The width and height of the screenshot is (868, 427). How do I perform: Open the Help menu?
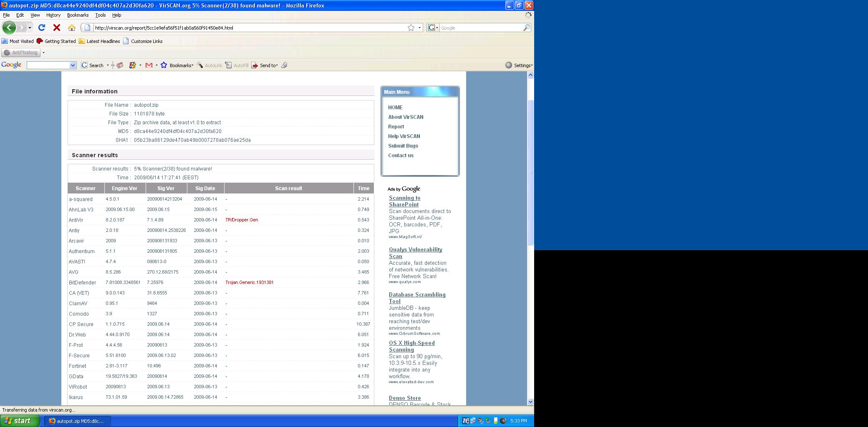pyautogui.click(x=117, y=15)
